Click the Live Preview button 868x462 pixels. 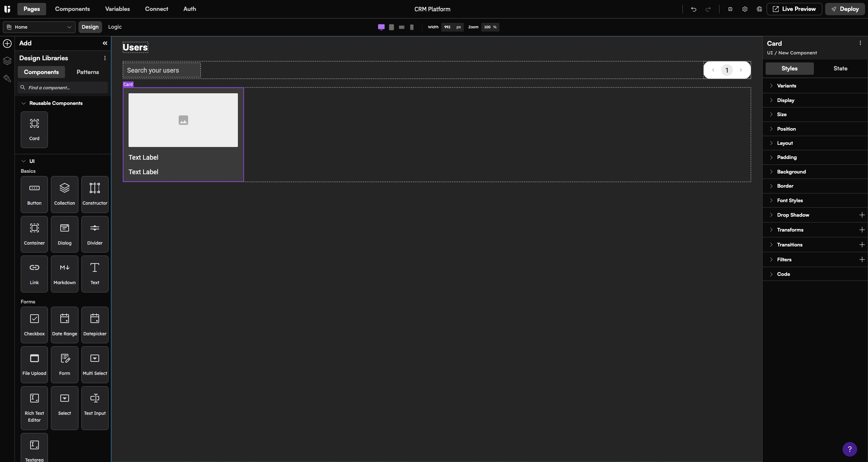[x=794, y=9]
